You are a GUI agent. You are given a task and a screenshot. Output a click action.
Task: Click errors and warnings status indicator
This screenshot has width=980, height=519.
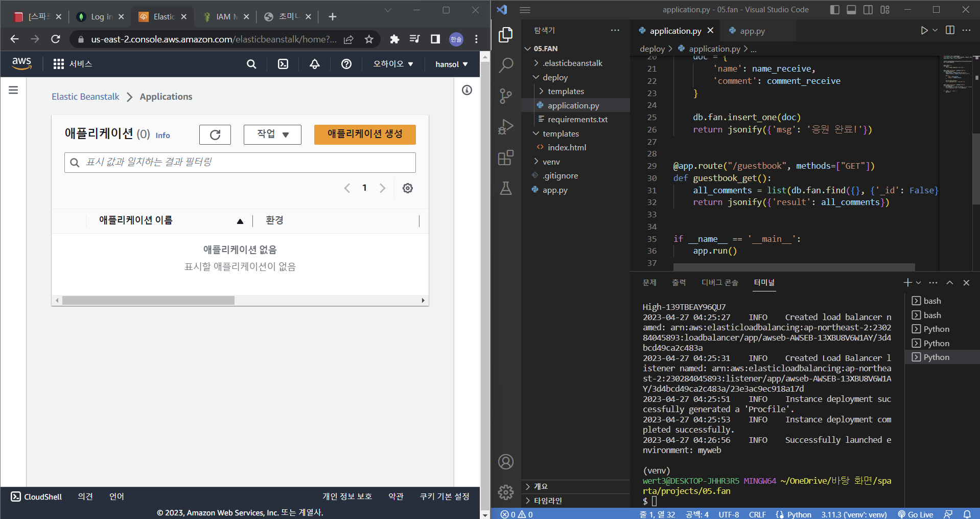click(x=517, y=514)
